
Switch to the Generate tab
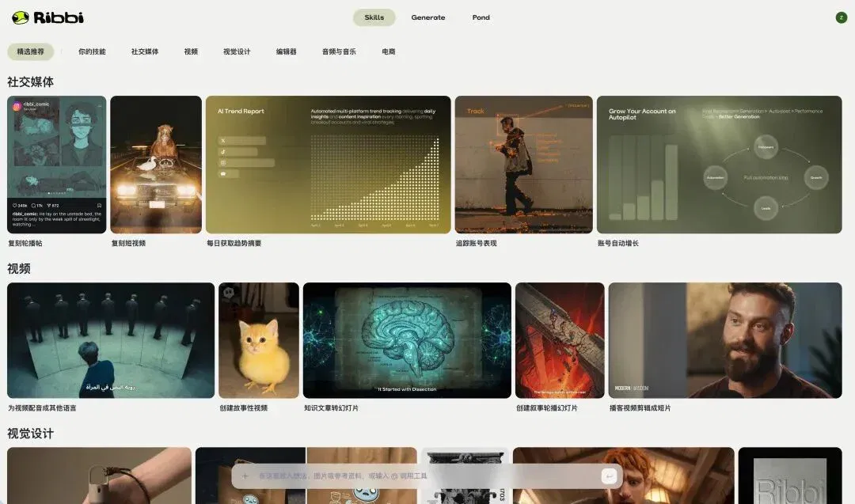coord(428,17)
